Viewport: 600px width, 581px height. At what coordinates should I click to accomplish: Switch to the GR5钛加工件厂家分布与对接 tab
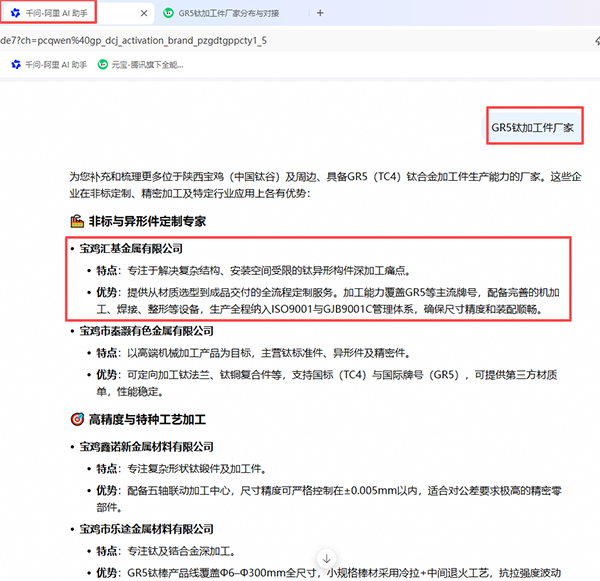(x=228, y=13)
